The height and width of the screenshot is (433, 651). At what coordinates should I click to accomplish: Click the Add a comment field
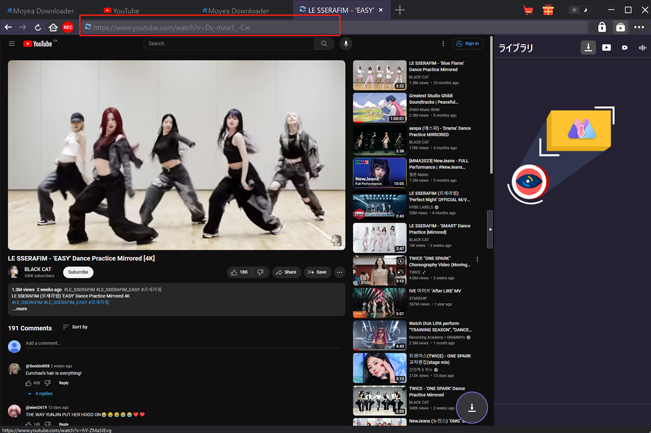pos(183,344)
